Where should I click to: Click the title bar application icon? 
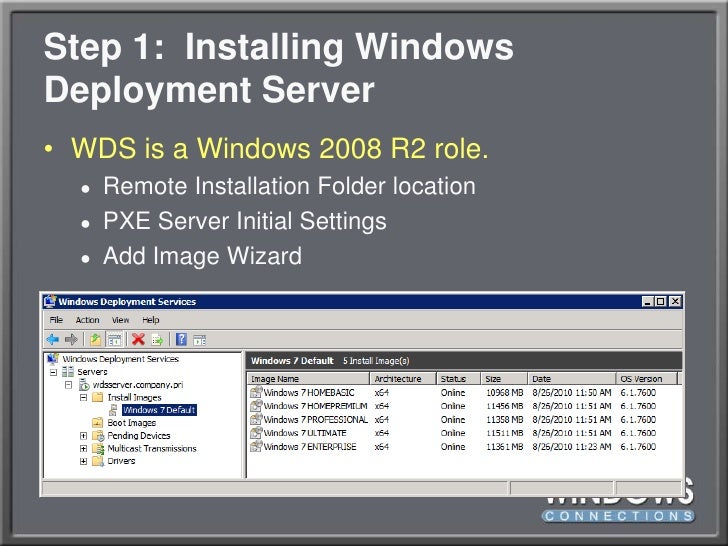click(x=50, y=301)
